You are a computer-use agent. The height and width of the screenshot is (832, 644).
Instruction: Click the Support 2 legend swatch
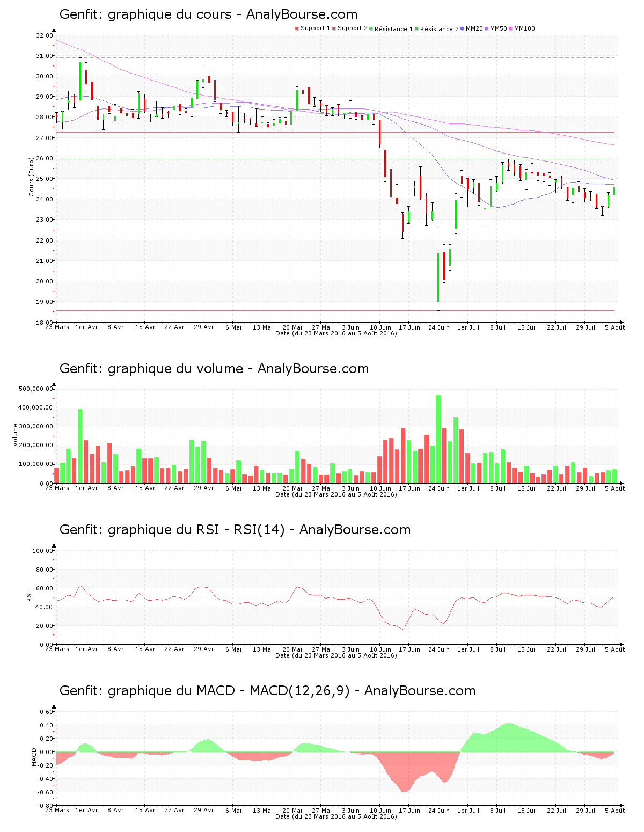[x=334, y=28]
